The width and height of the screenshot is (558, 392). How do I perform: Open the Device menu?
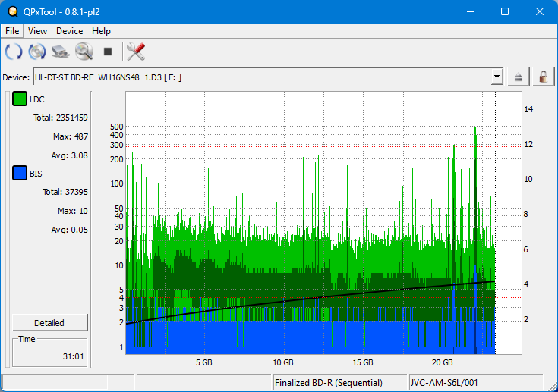coord(69,31)
